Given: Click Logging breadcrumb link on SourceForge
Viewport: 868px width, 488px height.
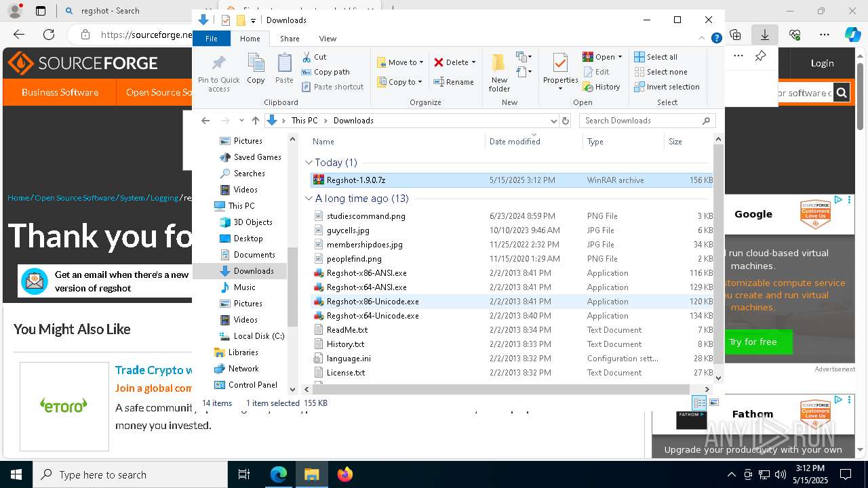Looking at the screenshot, I should click(x=164, y=198).
